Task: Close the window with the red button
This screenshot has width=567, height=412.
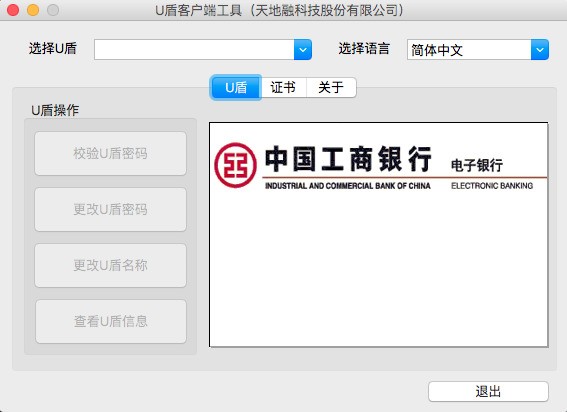Action: pyautogui.click(x=13, y=10)
